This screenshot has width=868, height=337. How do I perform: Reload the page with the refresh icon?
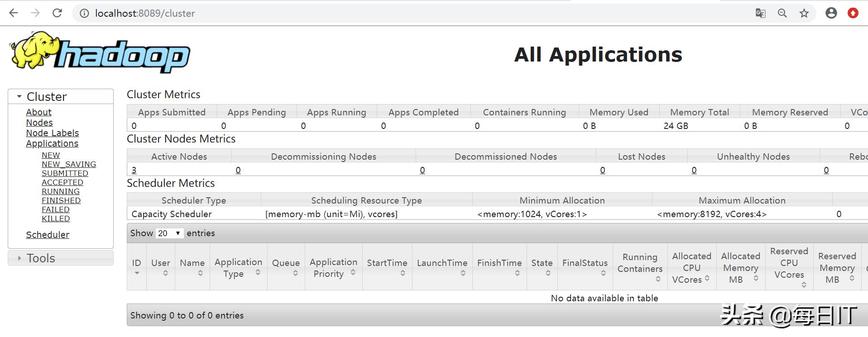pos(57,13)
